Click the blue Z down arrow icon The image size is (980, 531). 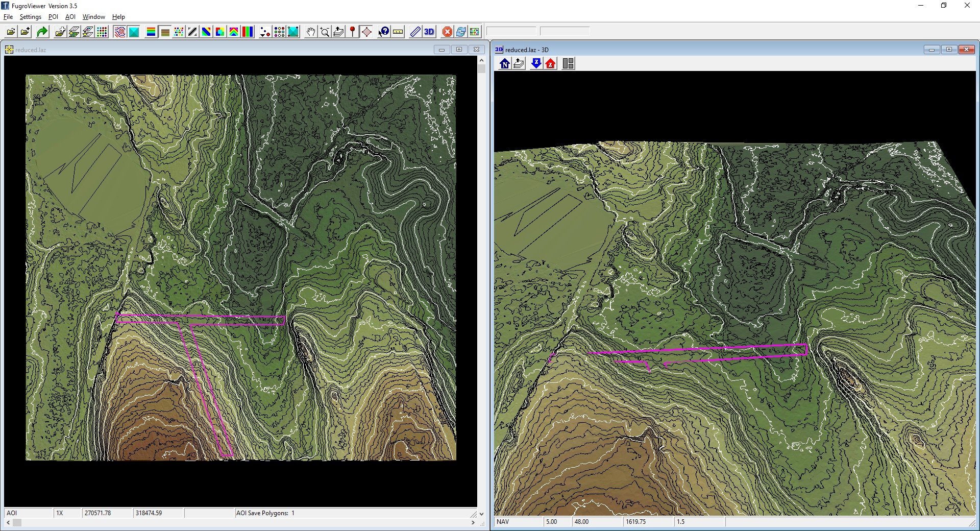pos(536,63)
